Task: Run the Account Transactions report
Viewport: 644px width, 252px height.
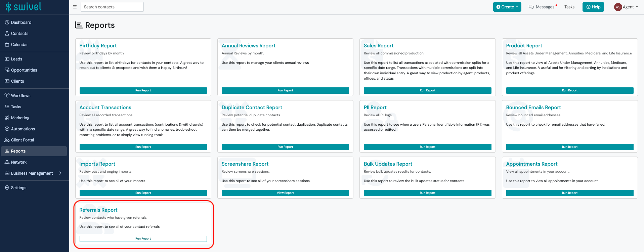Action: [x=143, y=147]
